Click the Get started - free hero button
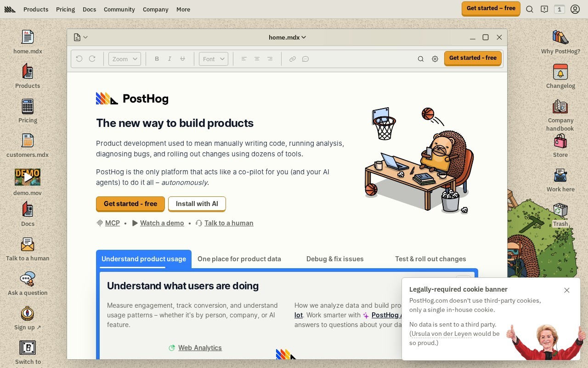 click(130, 204)
